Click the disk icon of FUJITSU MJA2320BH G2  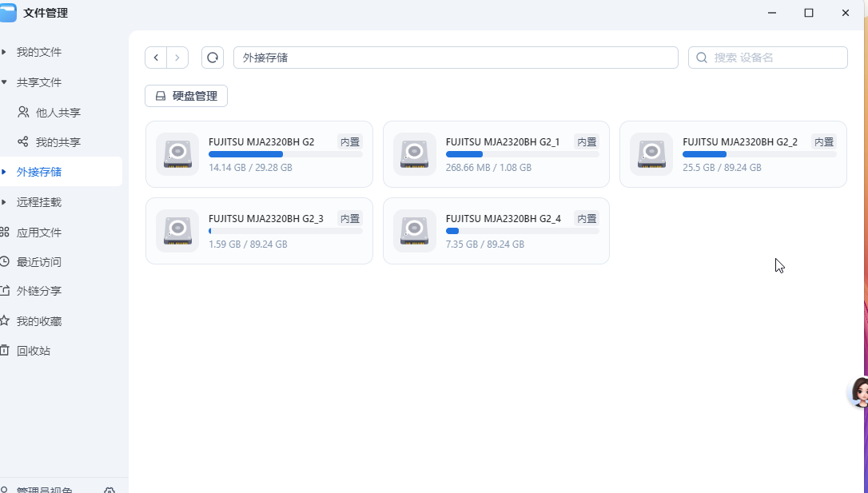tap(177, 154)
